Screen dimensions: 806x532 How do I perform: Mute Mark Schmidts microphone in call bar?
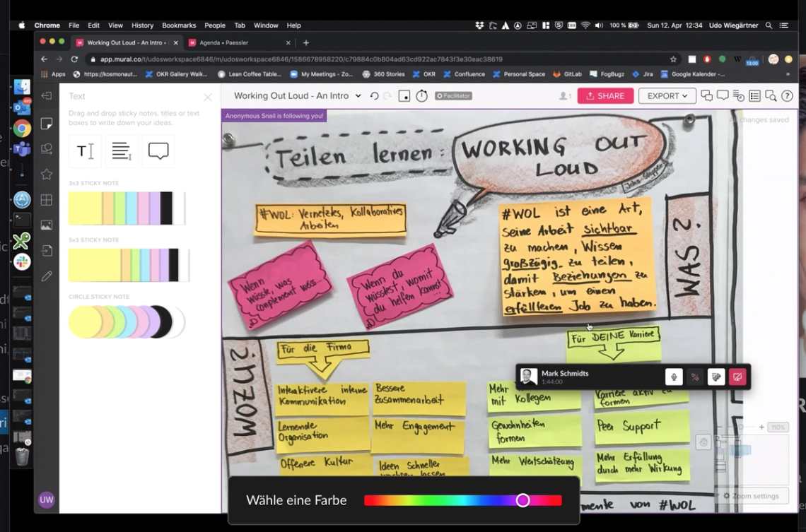(674, 377)
